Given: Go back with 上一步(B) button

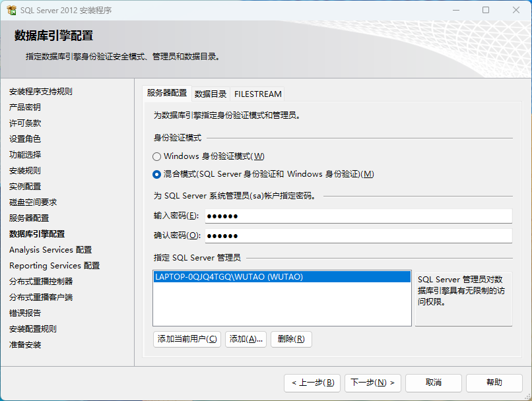Looking at the screenshot, I should tap(312, 383).
